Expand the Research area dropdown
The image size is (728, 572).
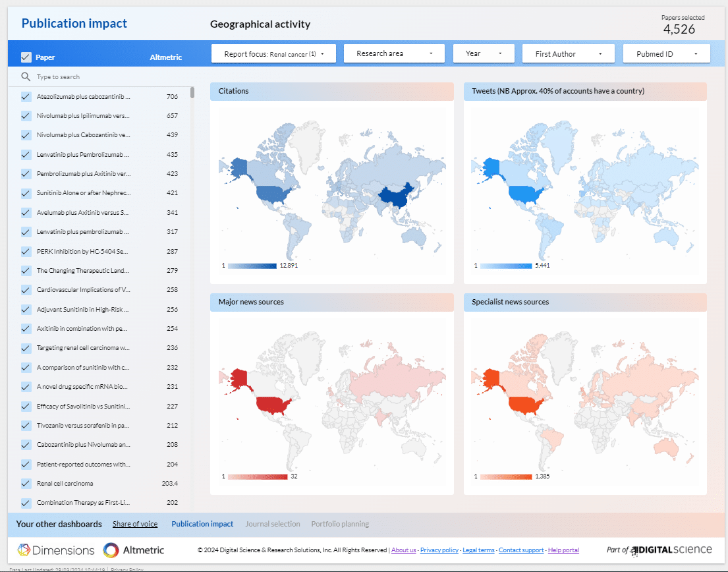coord(395,54)
